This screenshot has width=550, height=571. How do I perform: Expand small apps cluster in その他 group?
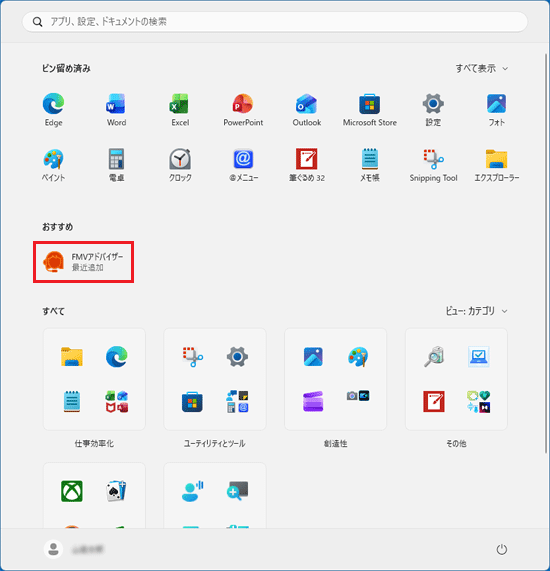479,402
